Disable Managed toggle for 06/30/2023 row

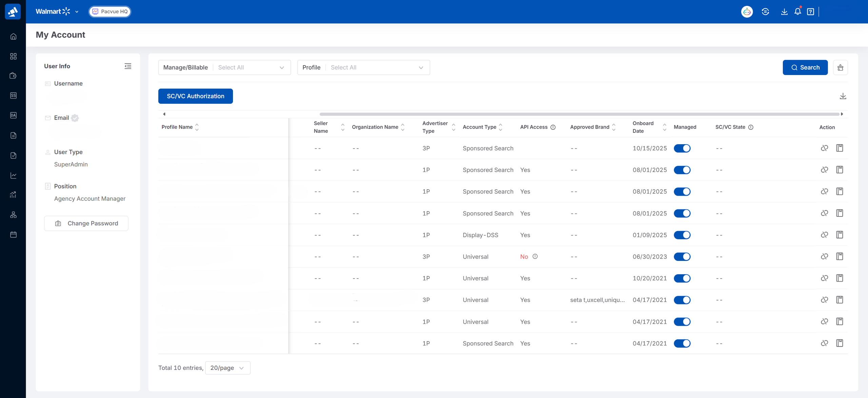[x=682, y=257]
